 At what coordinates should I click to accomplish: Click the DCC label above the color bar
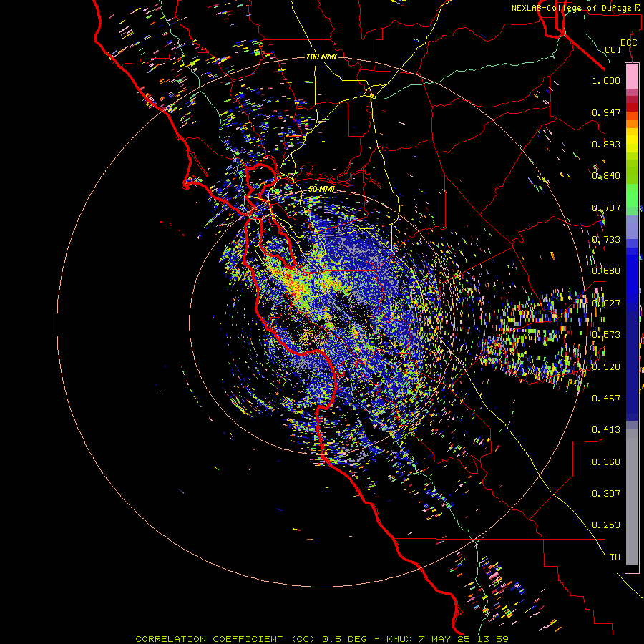click(x=628, y=43)
